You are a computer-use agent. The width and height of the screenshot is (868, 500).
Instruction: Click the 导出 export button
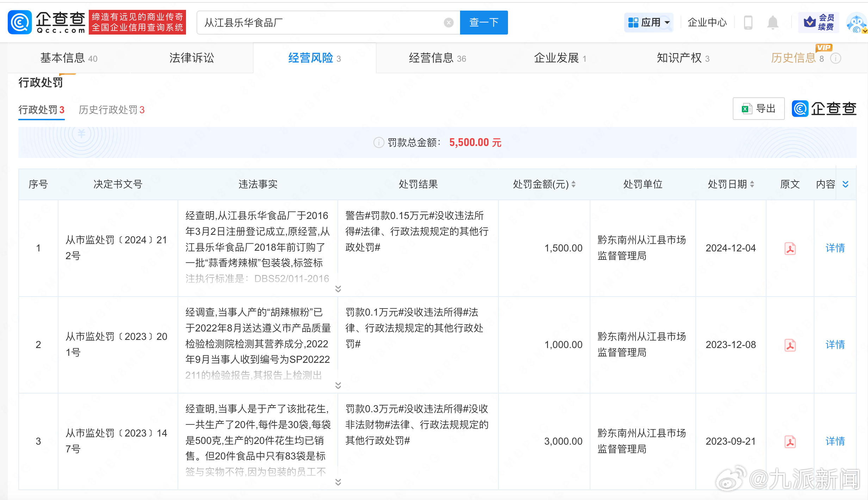point(758,109)
